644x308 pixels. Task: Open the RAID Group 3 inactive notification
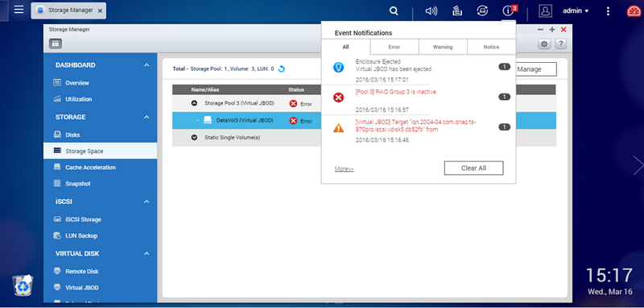pyautogui.click(x=396, y=92)
